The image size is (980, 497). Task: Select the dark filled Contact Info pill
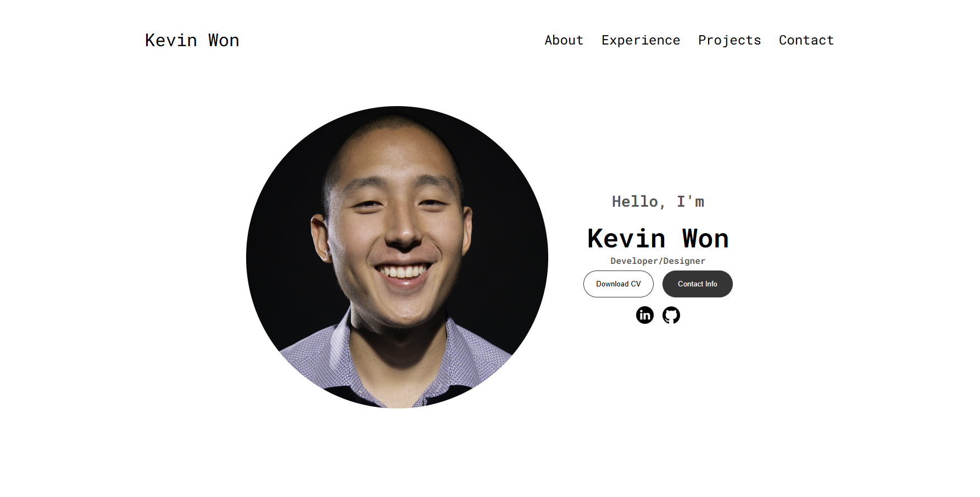[x=698, y=284]
